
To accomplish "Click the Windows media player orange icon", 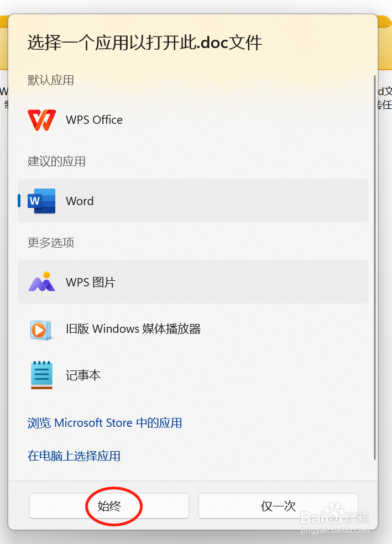I will click(x=41, y=330).
